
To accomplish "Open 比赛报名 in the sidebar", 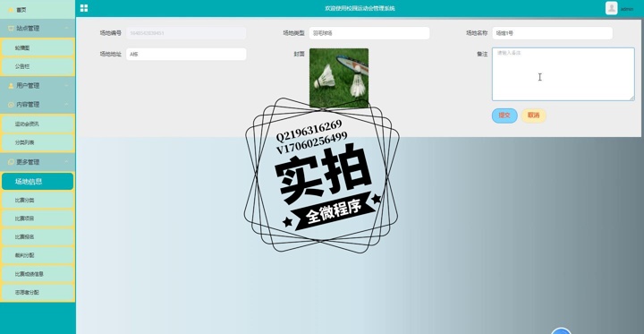I will [x=38, y=237].
